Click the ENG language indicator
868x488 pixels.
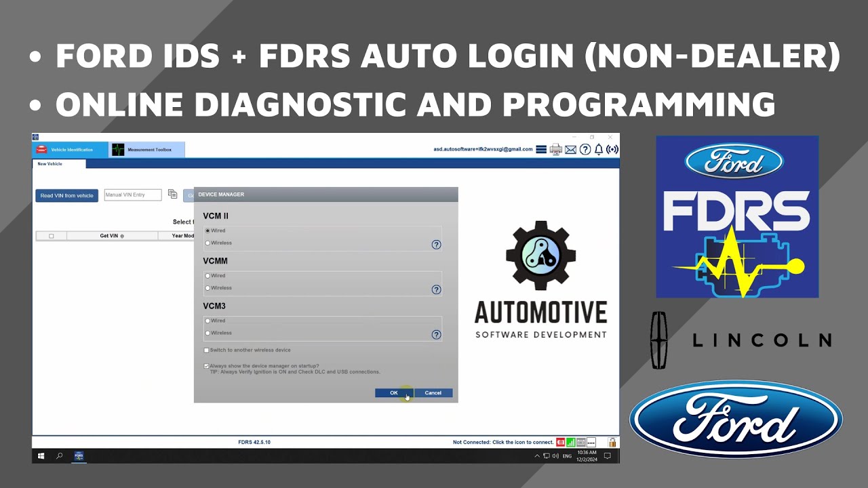568,456
